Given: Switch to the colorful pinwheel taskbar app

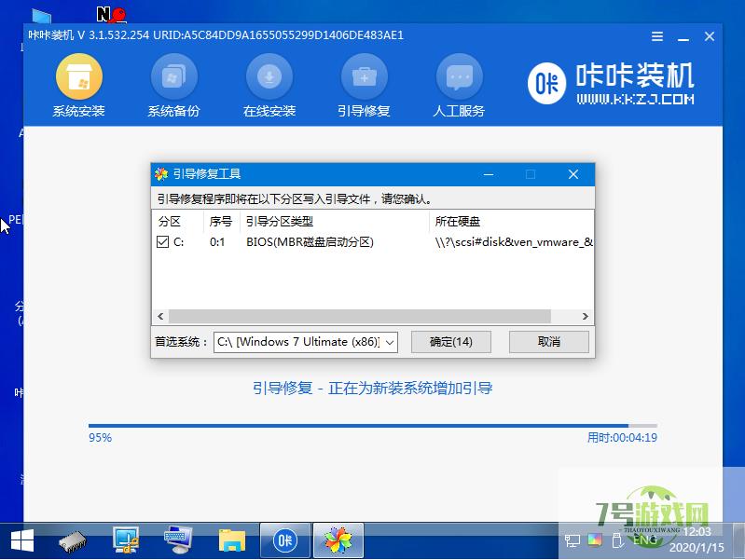Looking at the screenshot, I should (x=338, y=540).
